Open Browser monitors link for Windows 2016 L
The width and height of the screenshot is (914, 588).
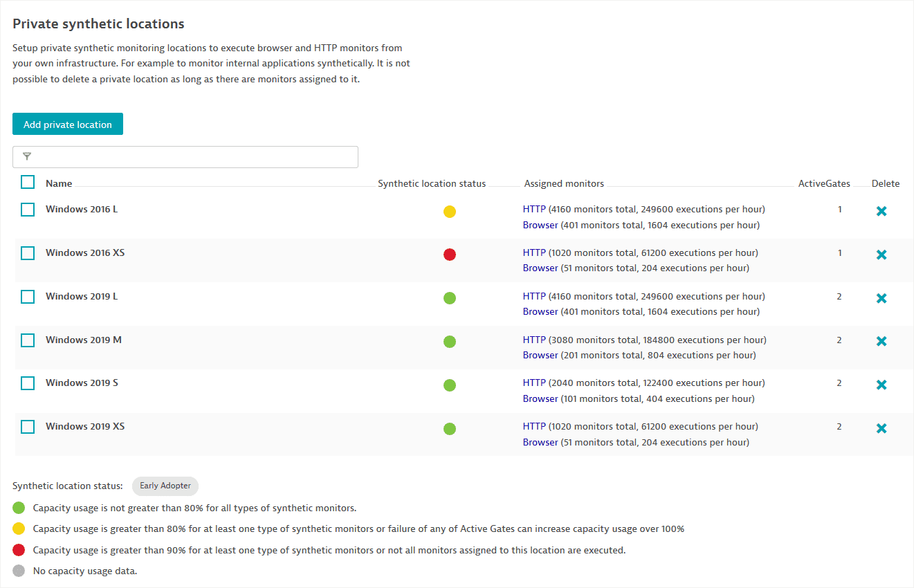(x=540, y=225)
